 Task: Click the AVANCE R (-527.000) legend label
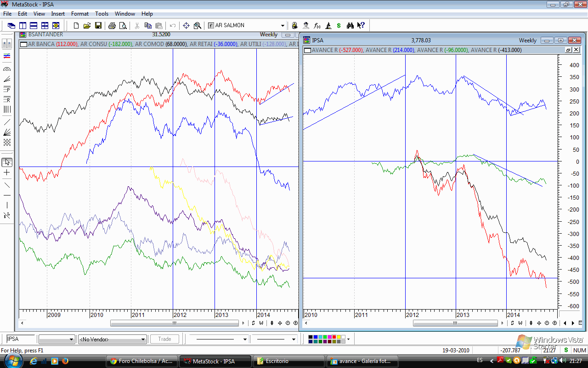point(337,50)
